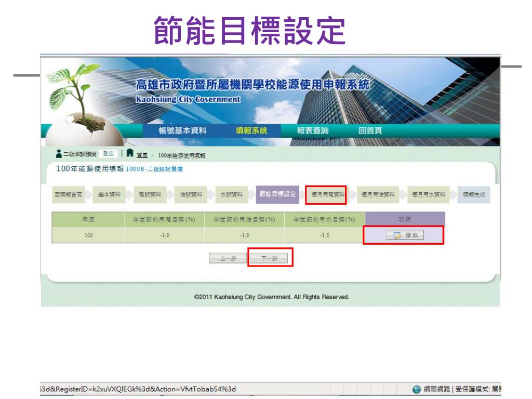Go to the 基本資料 step
The image size is (532, 399).
pyautogui.click(x=109, y=195)
